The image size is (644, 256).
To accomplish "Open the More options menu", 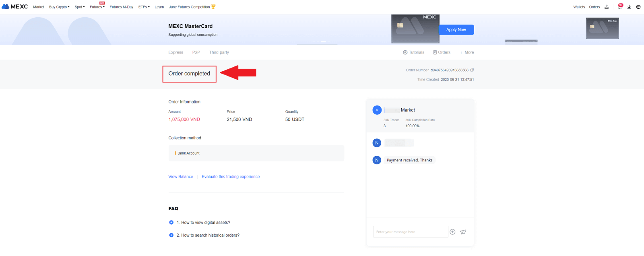I will [x=467, y=52].
